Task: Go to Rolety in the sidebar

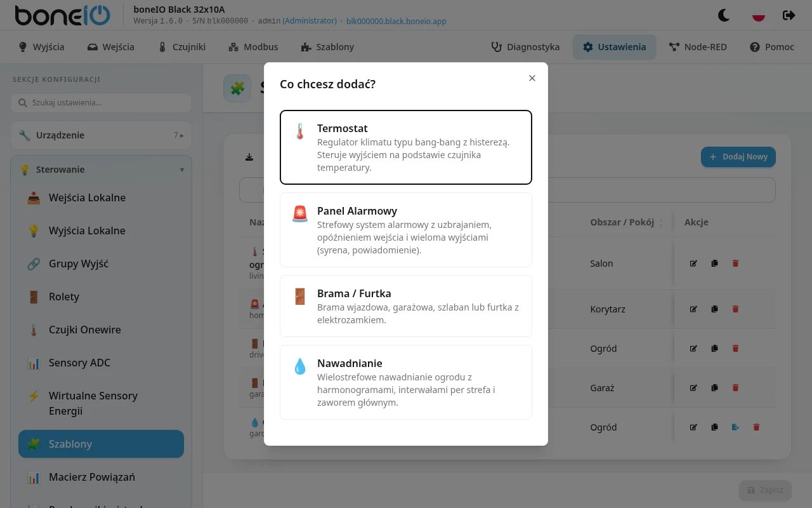Action: pyautogui.click(x=101, y=297)
